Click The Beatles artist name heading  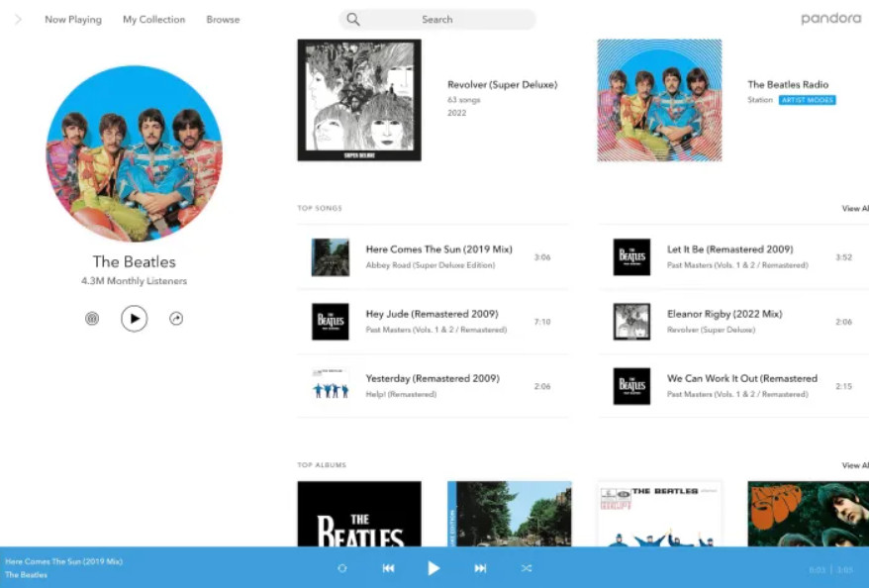coord(135,261)
